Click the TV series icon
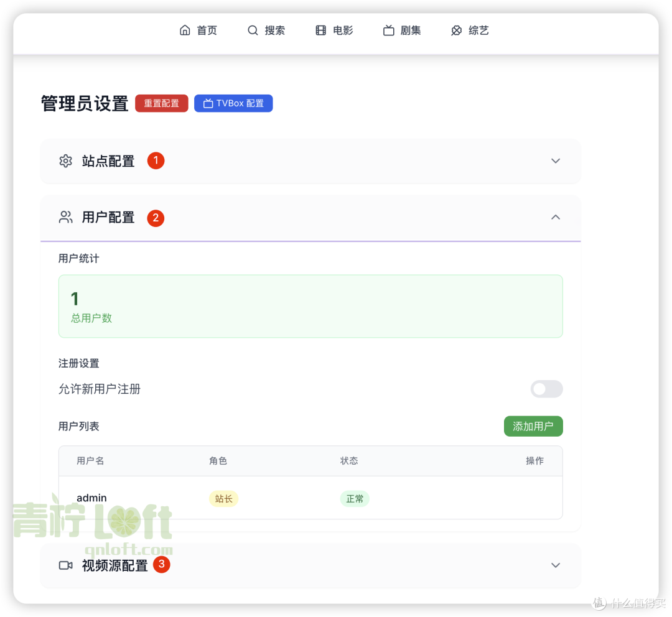This screenshot has width=672, height=617. click(x=389, y=30)
